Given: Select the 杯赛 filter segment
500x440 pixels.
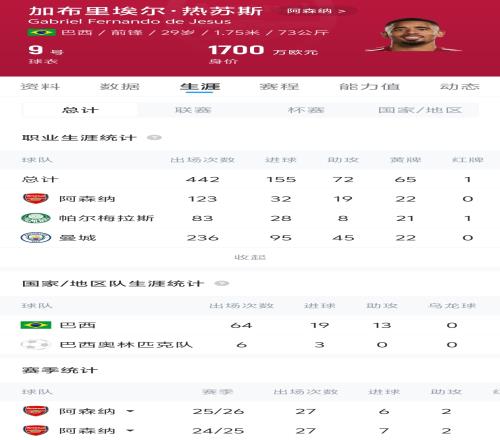Looking at the screenshot, I should (x=306, y=110).
